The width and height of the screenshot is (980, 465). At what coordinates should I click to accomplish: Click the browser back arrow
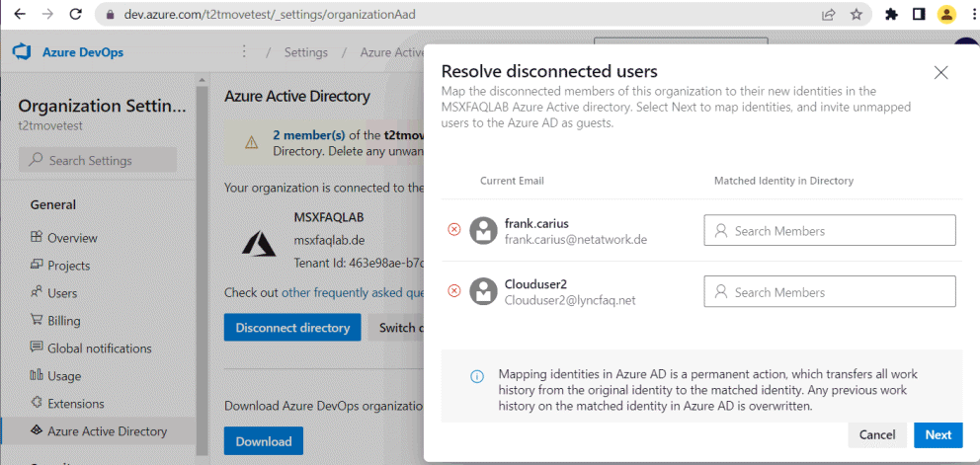(x=20, y=15)
